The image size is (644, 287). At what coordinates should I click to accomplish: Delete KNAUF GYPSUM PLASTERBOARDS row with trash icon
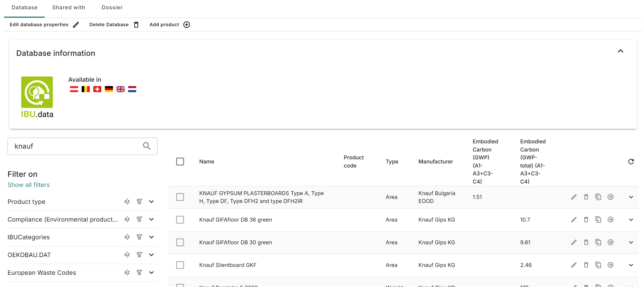pyautogui.click(x=586, y=197)
